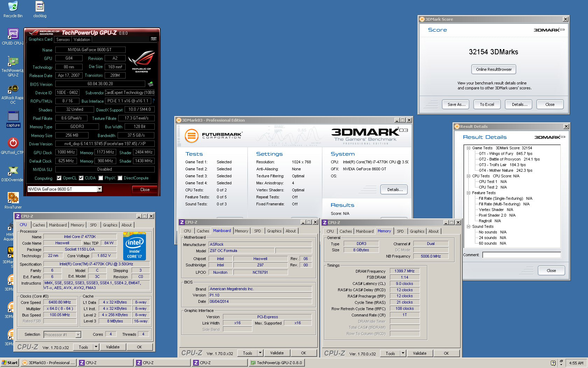This screenshot has height=368, width=588.
Task: Collapse the Game Tests tree node
Action: tap(468, 148)
